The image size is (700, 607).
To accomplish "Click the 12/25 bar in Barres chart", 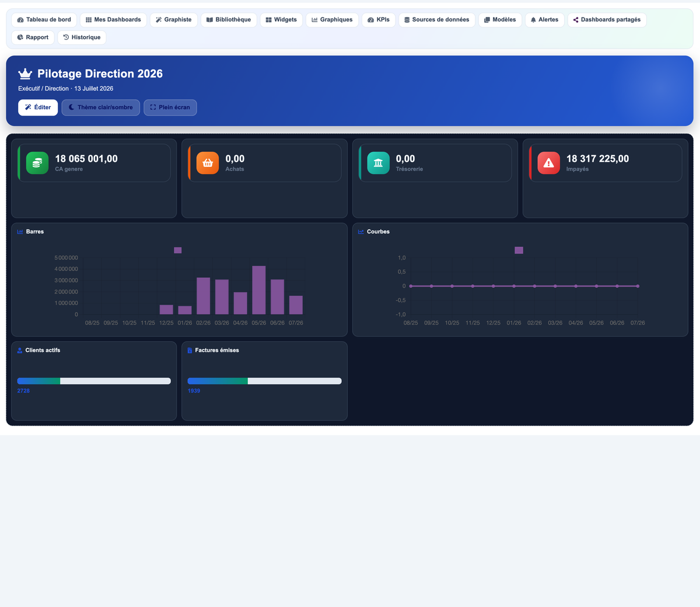I will (166, 310).
